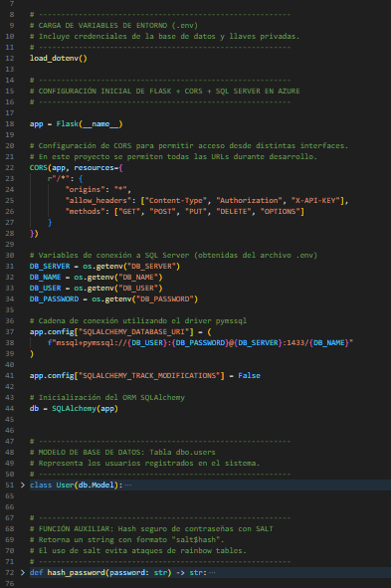The image size is (391, 588).
Task: Click DB_PASSWORD = os.getenv line
Action: [113, 298]
